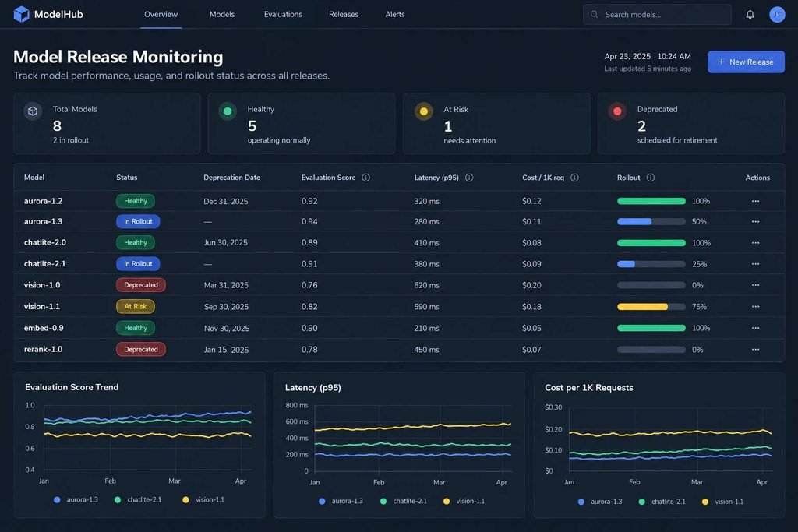Screen dimensions: 798x532
Task: Click 'Last updated 5 minutes ago' text
Action: [648, 69]
